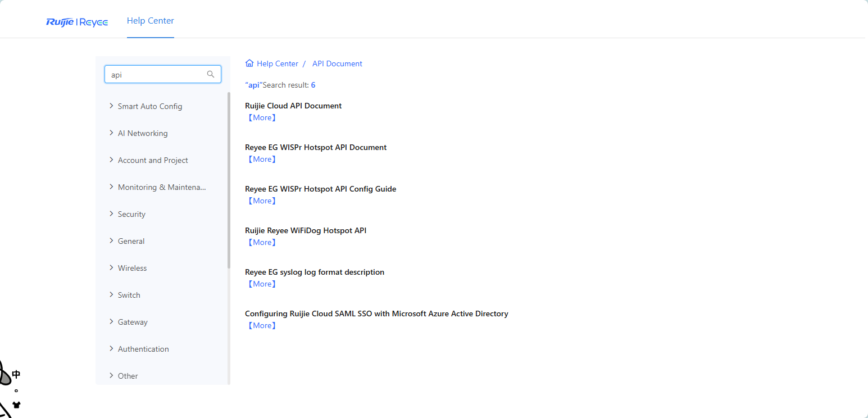Click the sidebar vertical scrollbar thumb
The height and width of the screenshot is (418, 868).
point(229,180)
